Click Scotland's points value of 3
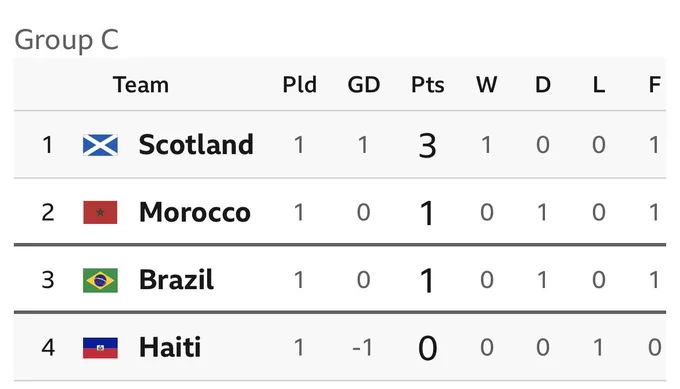Viewport: 680px width, 389px height. click(427, 146)
